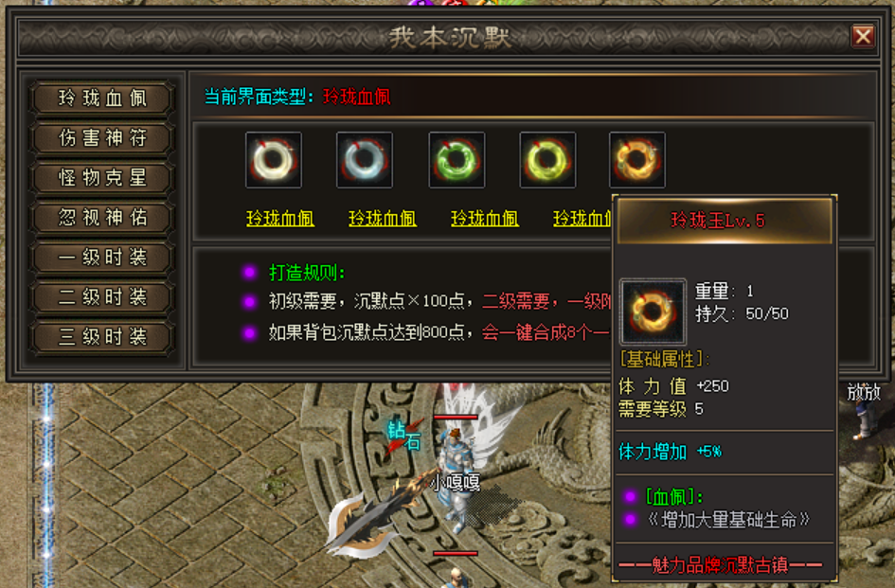Image resolution: width=895 pixels, height=588 pixels.
Task: Click the second 玲珑血佩 link
Action: [x=383, y=218]
